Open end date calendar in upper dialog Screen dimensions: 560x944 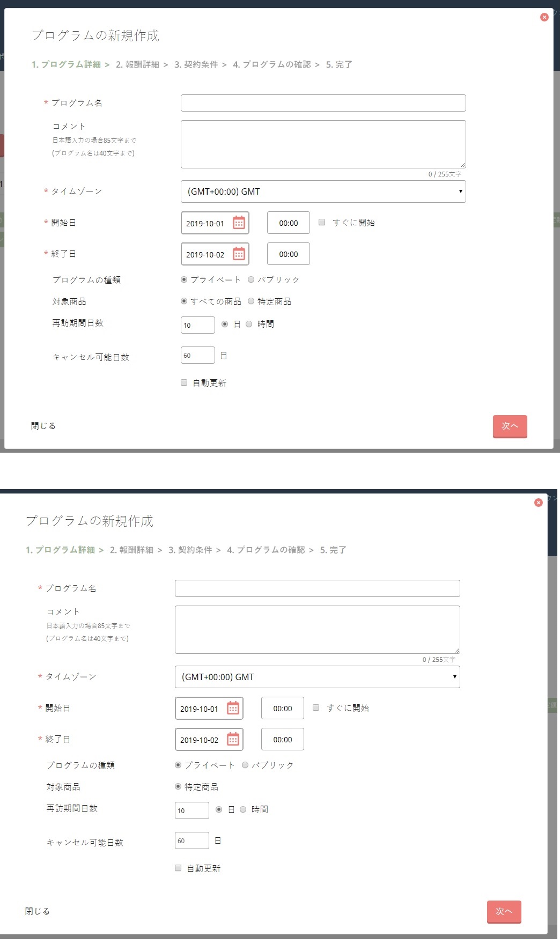239,254
